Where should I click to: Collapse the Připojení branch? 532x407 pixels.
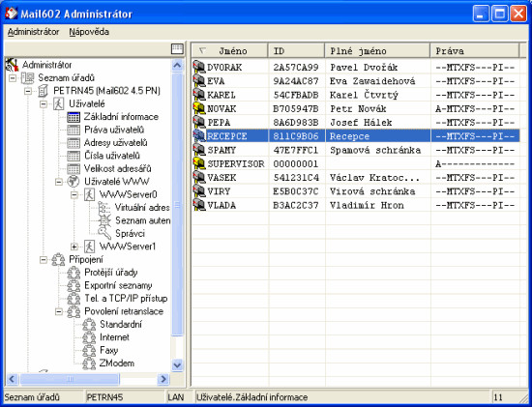[x=44, y=260]
